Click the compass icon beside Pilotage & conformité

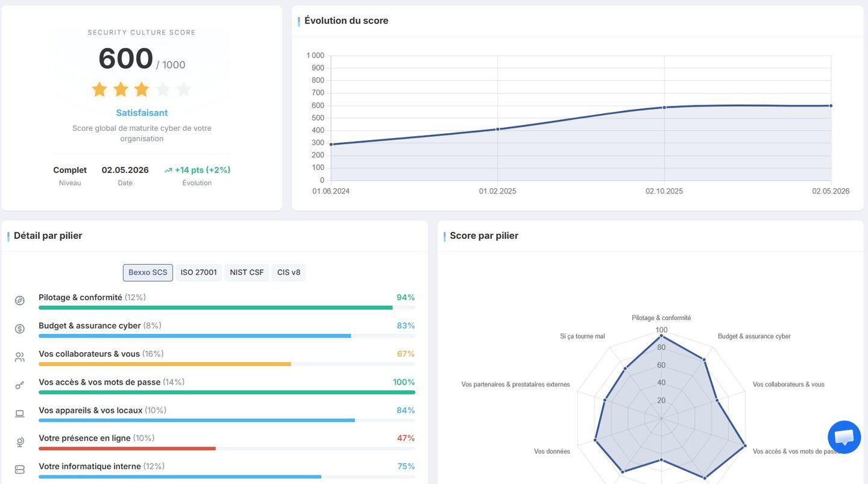pyautogui.click(x=19, y=300)
